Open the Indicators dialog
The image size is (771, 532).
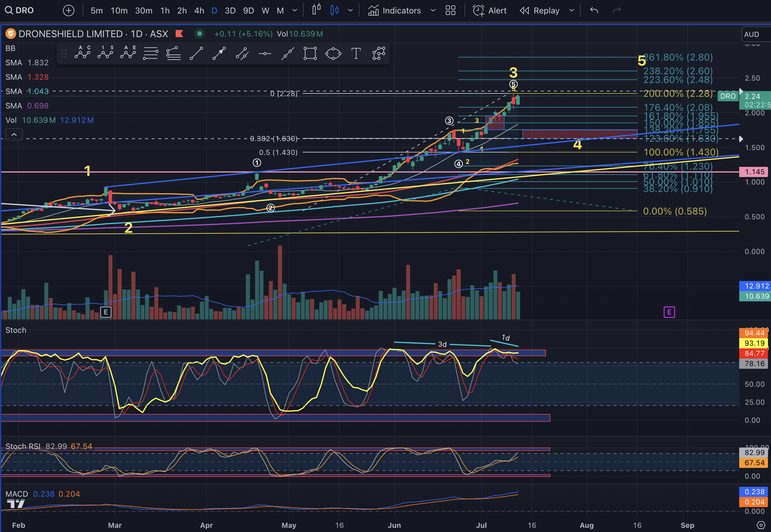coord(394,10)
